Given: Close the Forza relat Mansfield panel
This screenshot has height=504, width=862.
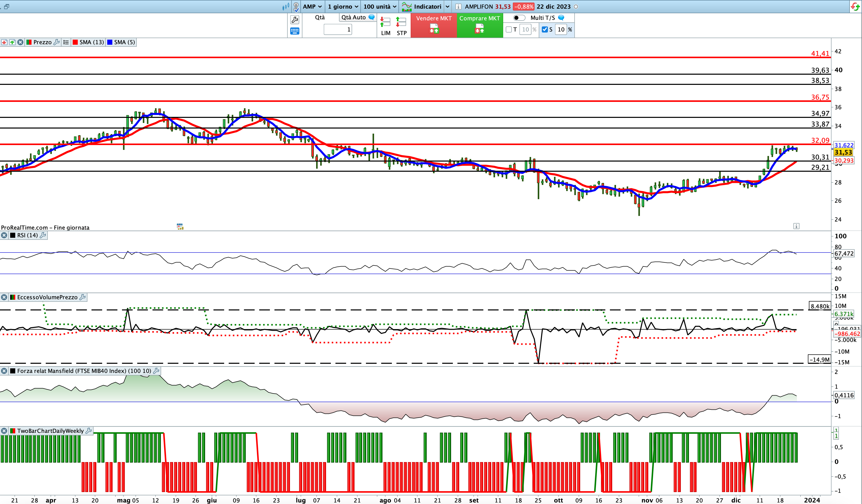Looking at the screenshot, I should click(4, 371).
